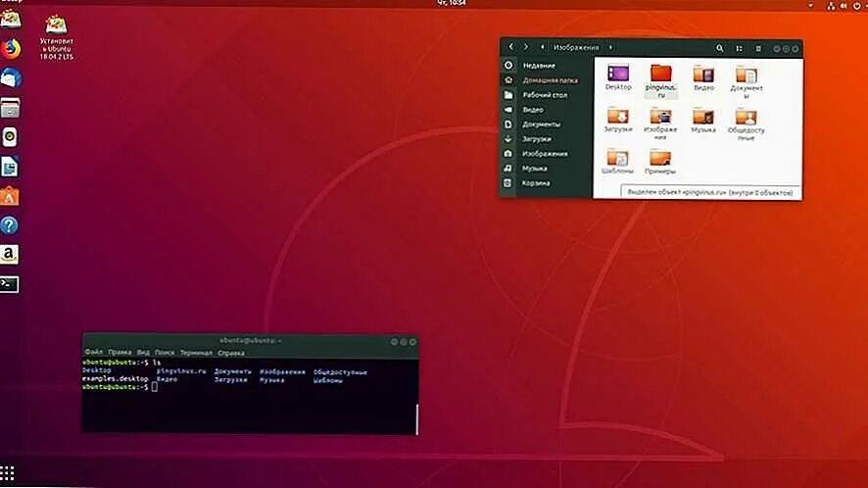Open the file manager hamburger menu
Viewport: 868px width, 488px height.
pos(758,48)
